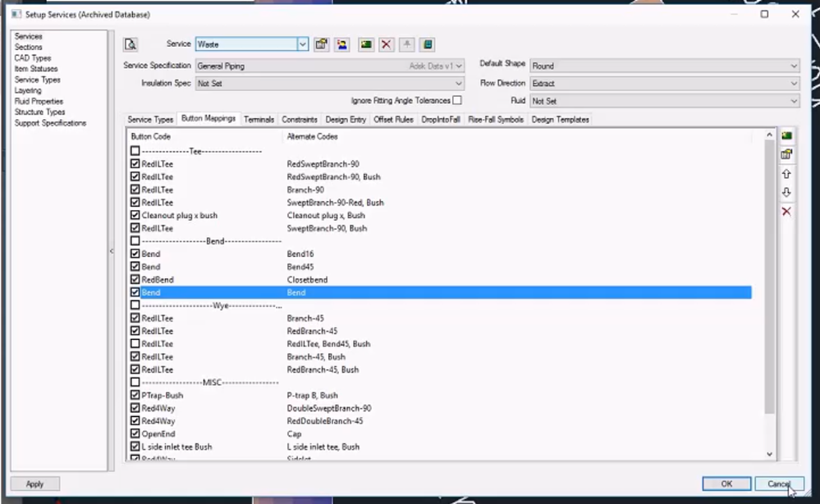Select Services in left list
Screen dimensions: 820x504
(28, 36)
